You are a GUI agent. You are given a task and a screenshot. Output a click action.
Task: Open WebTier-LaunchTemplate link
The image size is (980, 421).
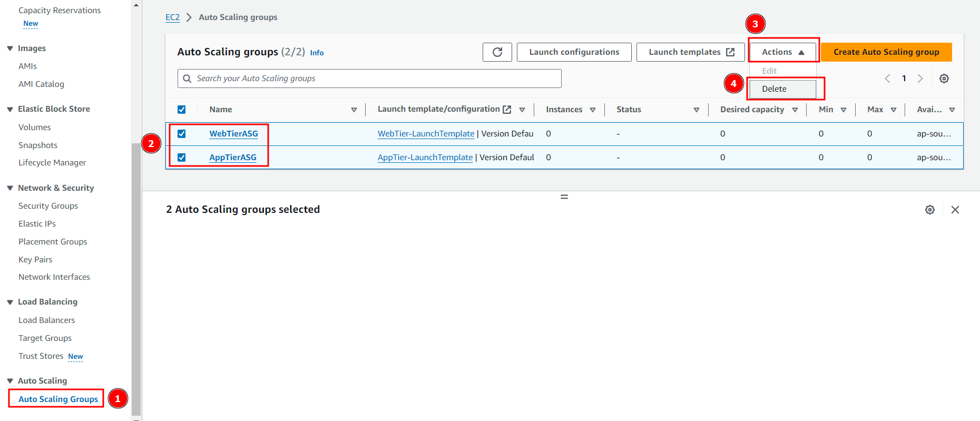[426, 134]
